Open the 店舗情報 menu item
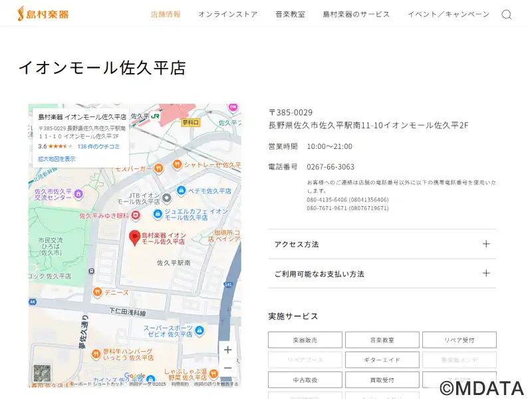 pos(166,14)
